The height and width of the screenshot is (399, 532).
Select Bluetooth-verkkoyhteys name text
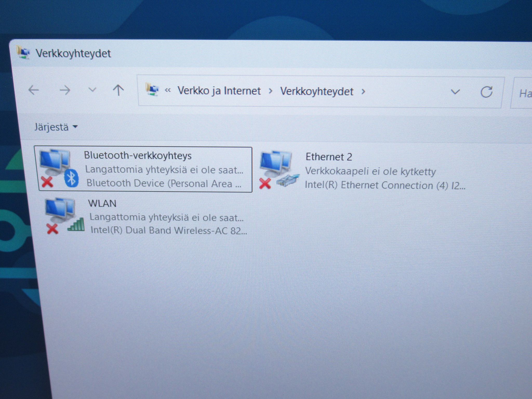pos(138,155)
